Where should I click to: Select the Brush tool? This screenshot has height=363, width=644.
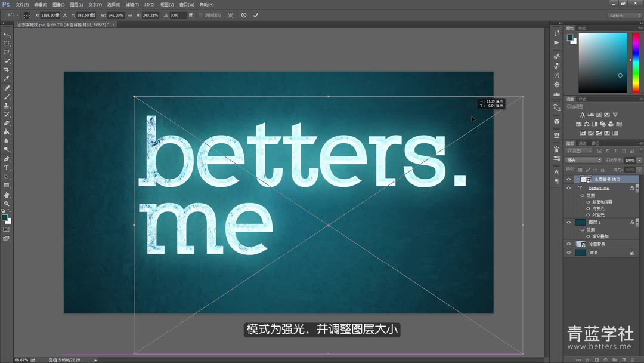(7, 97)
